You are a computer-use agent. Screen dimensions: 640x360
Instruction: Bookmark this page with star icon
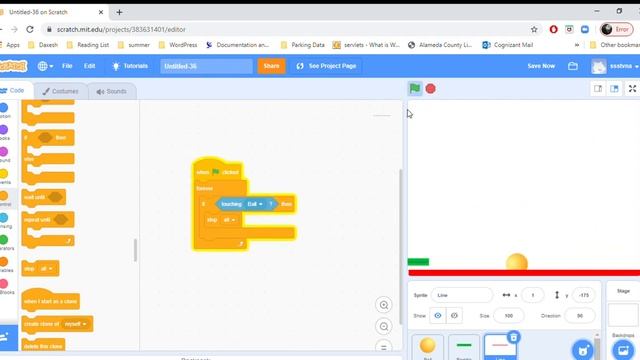click(534, 29)
